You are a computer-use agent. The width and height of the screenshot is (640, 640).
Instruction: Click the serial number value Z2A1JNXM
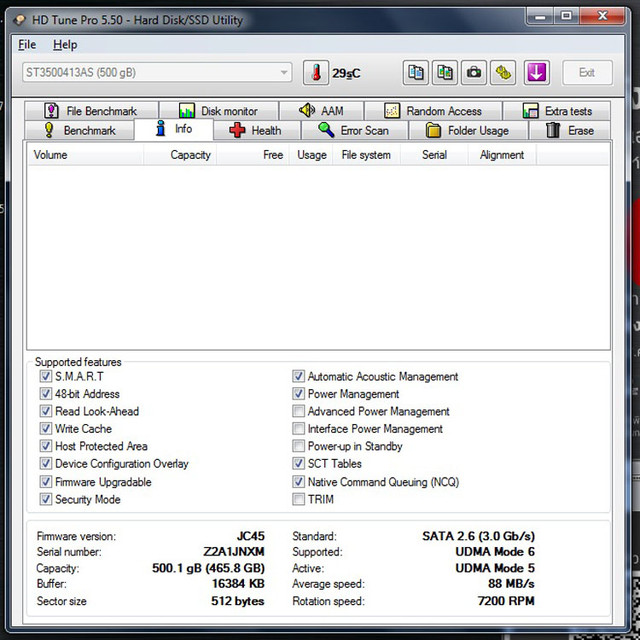(234, 552)
